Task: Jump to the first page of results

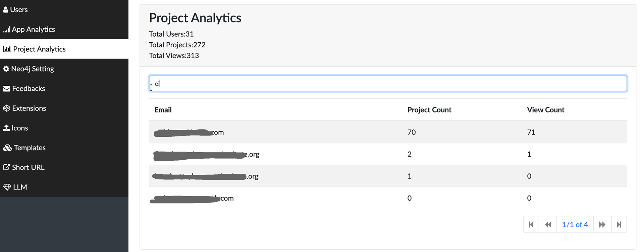Action: [x=531, y=224]
